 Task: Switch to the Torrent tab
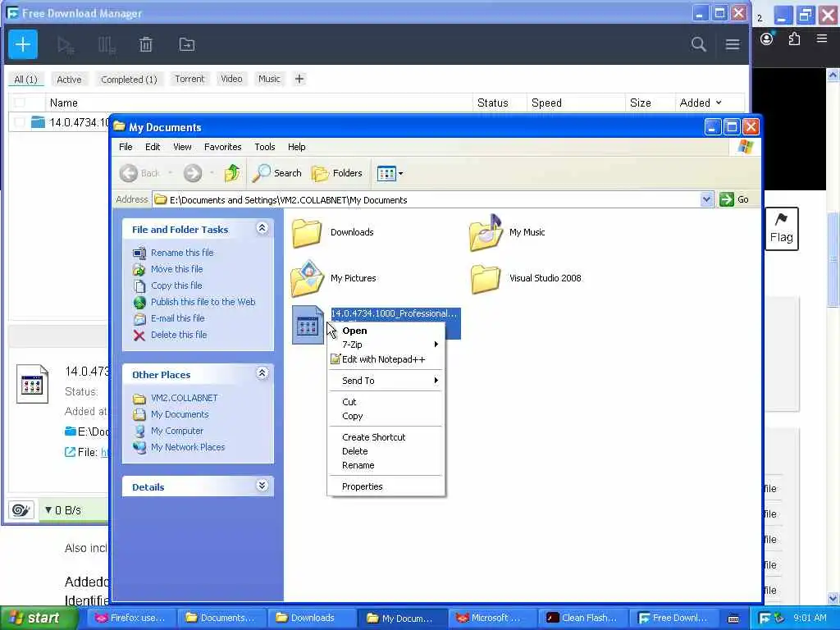(x=189, y=80)
